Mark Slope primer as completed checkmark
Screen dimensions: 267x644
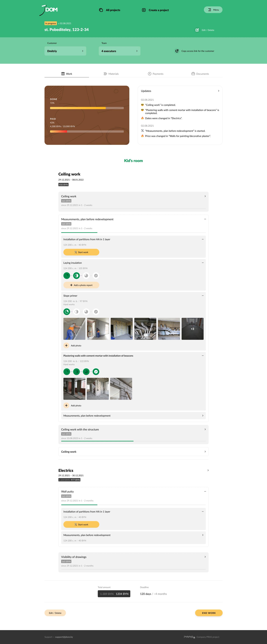96,312
